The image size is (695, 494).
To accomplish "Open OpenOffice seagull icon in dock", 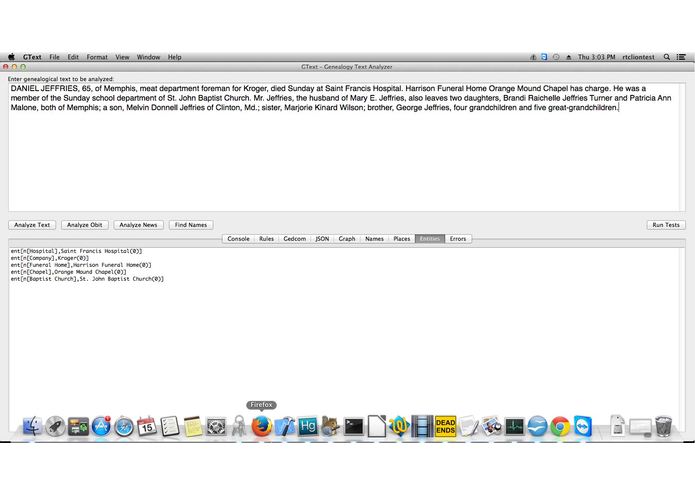I will click(538, 426).
